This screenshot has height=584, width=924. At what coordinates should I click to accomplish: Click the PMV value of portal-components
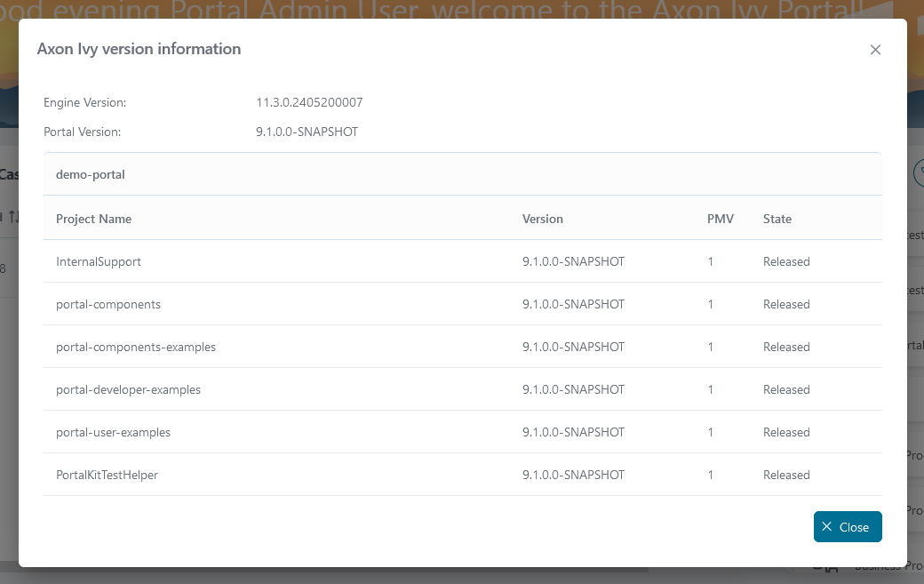coord(711,305)
